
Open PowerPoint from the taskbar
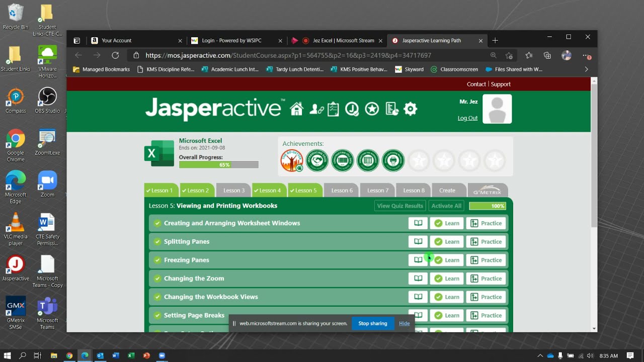point(146,355)
